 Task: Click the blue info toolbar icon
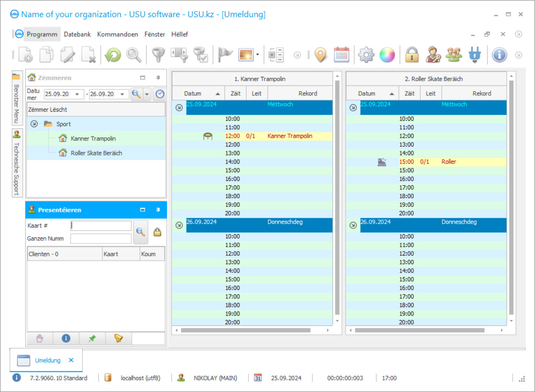pyautogui.click(x=499, y=55)
